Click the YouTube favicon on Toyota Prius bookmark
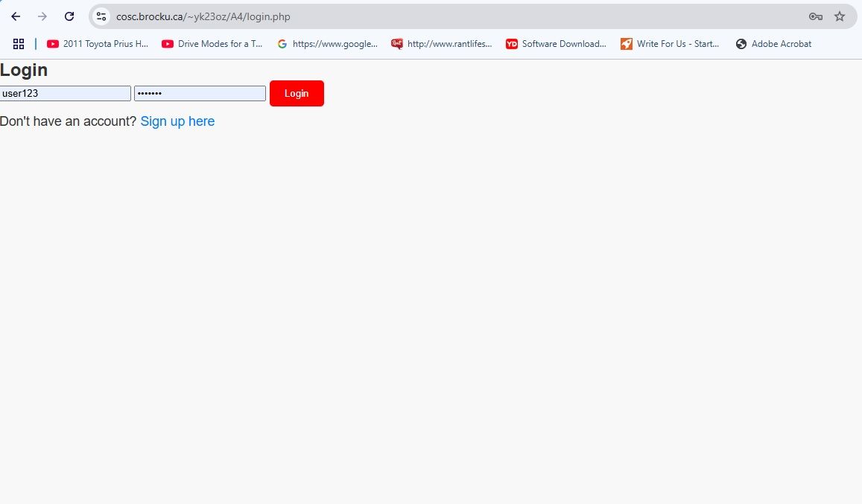Screen dimensions: 862x504 [x=53, y=43]
